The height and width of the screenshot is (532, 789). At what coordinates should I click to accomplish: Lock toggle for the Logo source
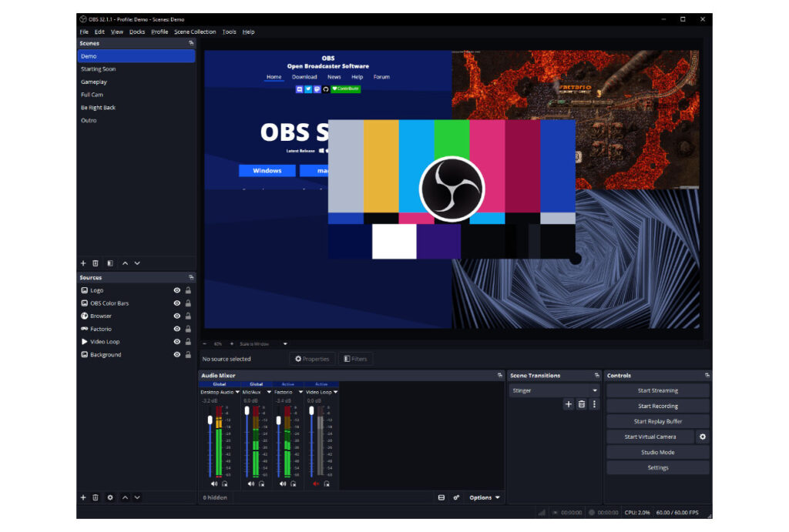[188, 290]
